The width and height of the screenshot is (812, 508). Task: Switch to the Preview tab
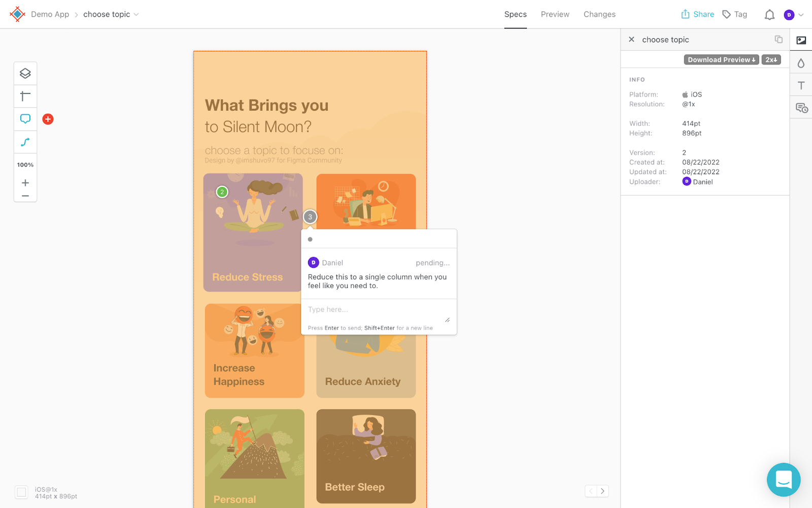tap(555, 14)
